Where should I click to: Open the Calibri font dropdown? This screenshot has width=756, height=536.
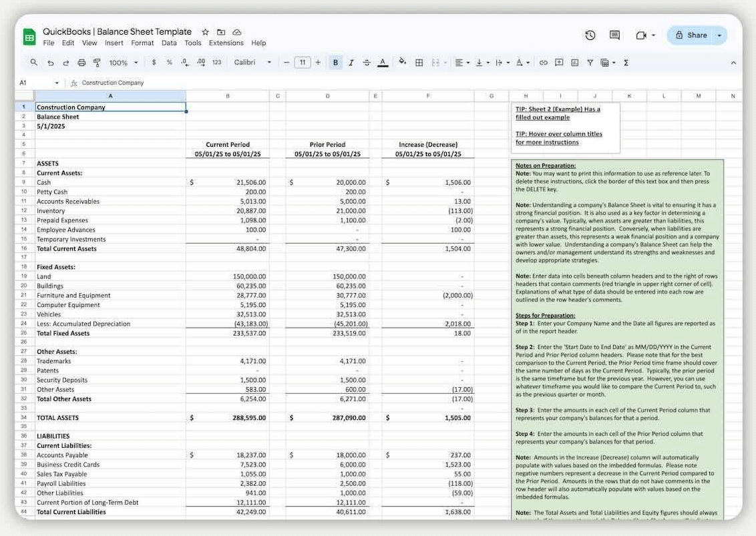[x=252, y=62]
